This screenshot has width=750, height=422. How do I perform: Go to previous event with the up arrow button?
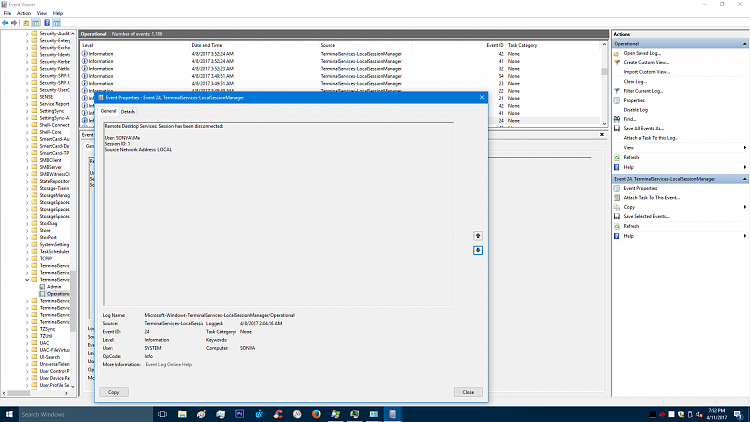[478, 236]
